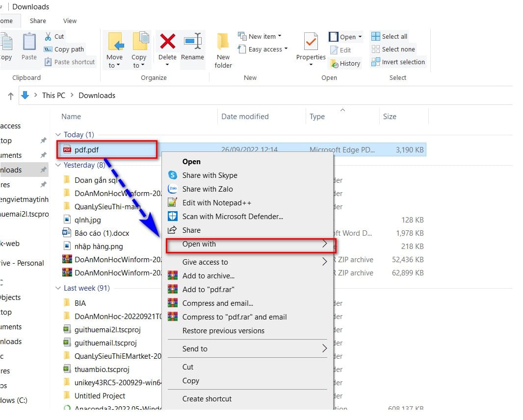Viewport: 523px width, 420px height.
Task: Sort by the Name column header
Action: [x=71, y=117]
